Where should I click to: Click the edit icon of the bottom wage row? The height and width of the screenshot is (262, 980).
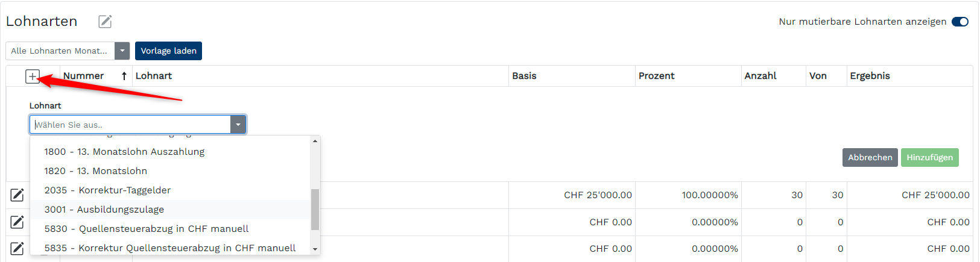[17, 248]
